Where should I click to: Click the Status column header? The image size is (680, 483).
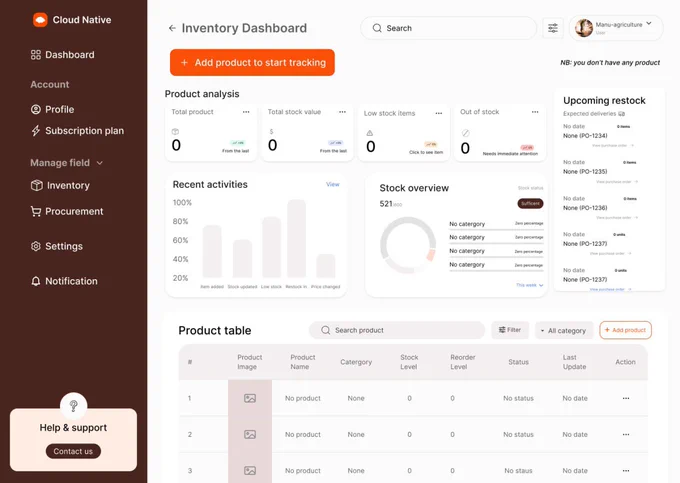(x=518, y=362)
